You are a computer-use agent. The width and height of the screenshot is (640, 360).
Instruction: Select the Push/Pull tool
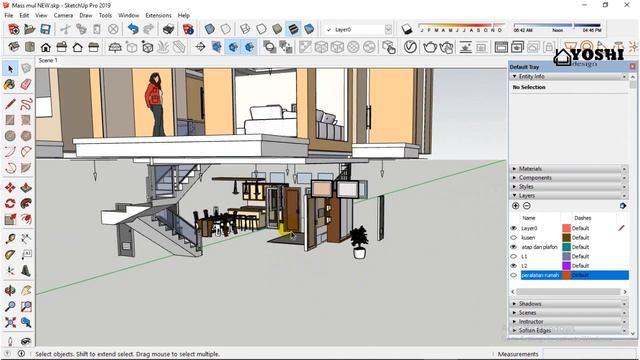click(26, 188)
